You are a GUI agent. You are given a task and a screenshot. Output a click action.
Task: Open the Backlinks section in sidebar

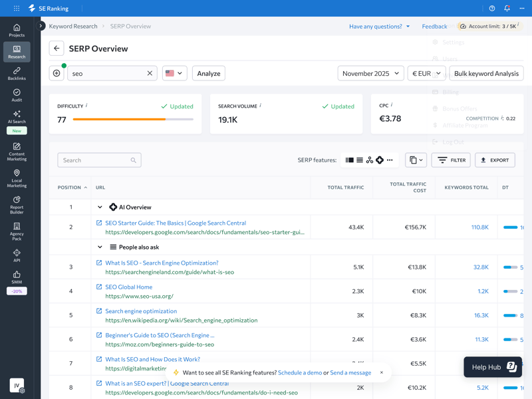coord(17,73)
